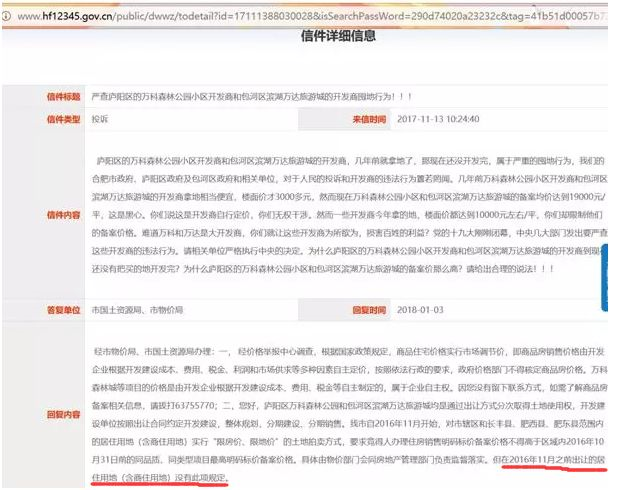Viewport: 620px width, 490px height.
Task: Click the page heading 信件详细信息
Action: coord(338,36)
